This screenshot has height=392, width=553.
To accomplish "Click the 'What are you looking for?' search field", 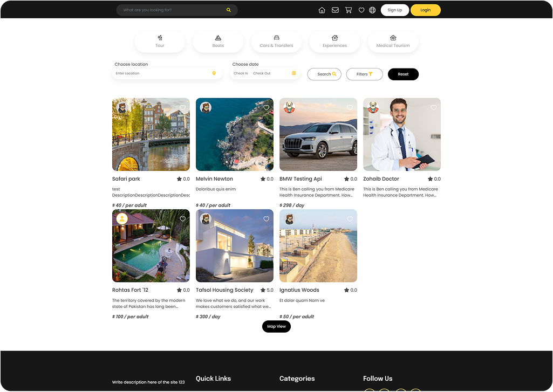I will click(173, 10).
